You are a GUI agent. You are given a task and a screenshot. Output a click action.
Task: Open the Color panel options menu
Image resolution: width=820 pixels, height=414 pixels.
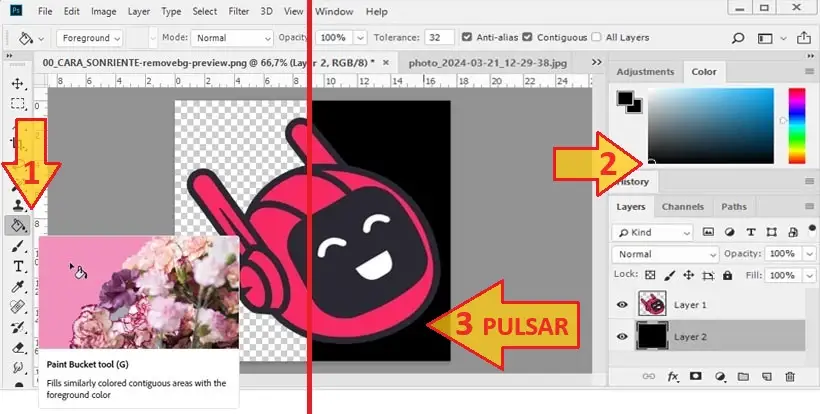coord(810,72)
